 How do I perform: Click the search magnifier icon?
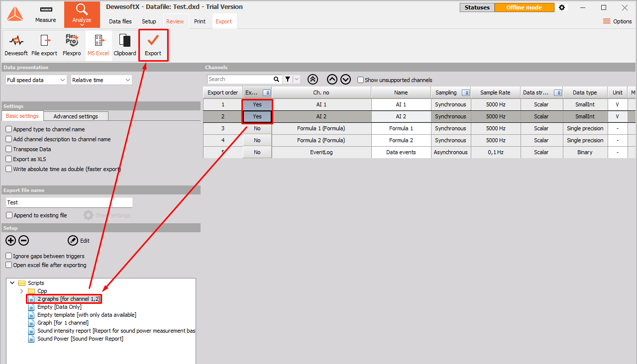[x=277, y=80]
